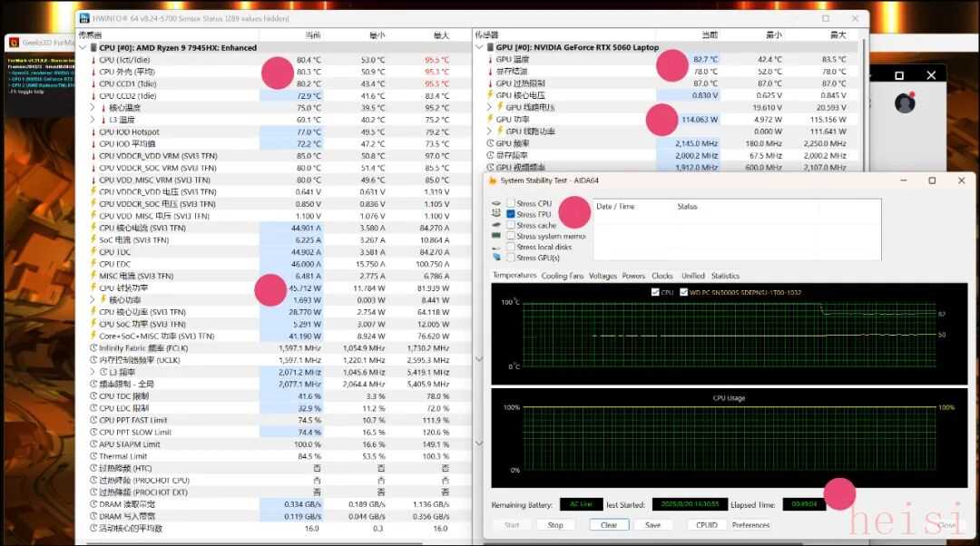Click the Preferences button
Screen dimensions: 980x546
[750, 525]
